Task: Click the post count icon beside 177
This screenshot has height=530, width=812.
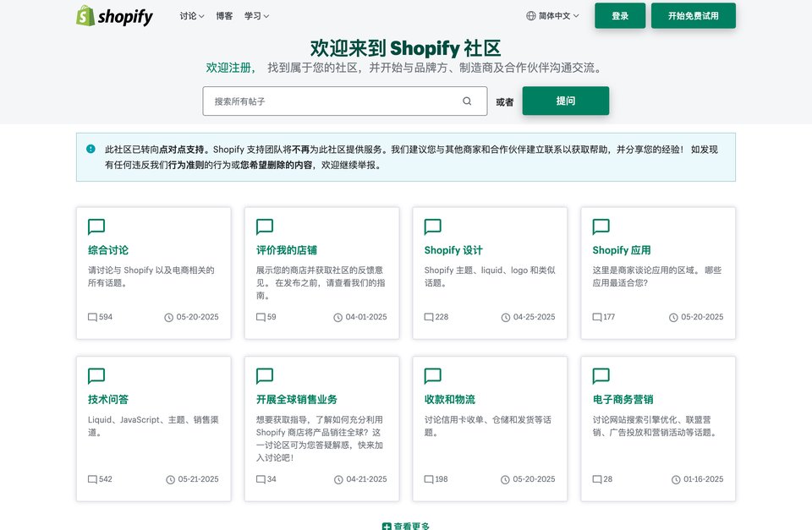Action: [597, 317]
